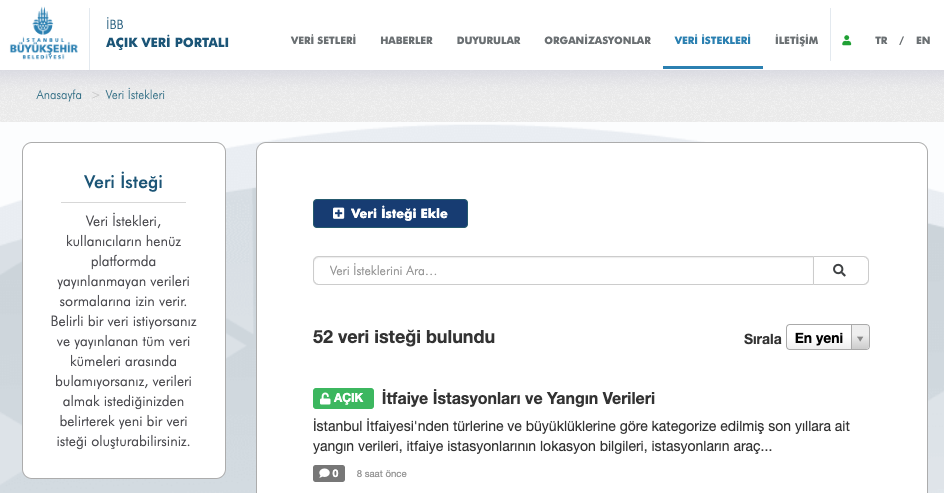Go to the Haberler page
This screenshot has height=493, width=944.
coord(406,40)
